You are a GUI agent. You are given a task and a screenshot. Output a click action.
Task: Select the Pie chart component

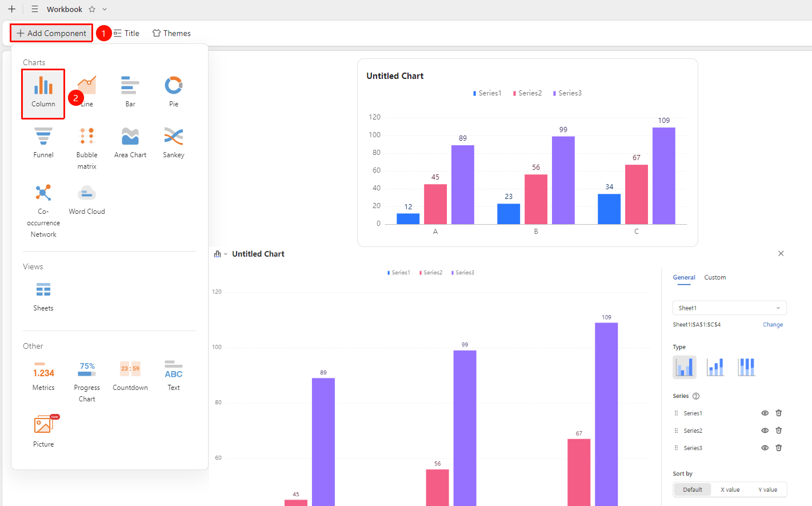[x=174, y=91]
